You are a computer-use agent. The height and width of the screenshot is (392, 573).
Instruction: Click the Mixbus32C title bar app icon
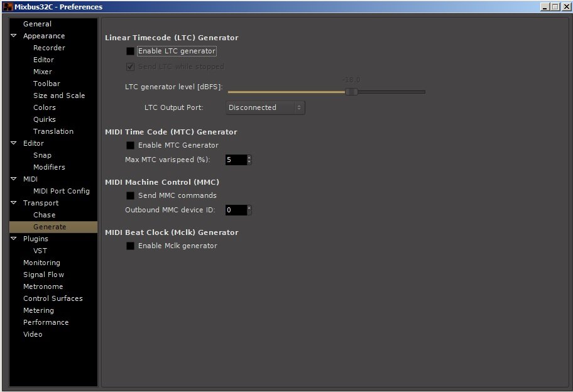click(8, 6)
